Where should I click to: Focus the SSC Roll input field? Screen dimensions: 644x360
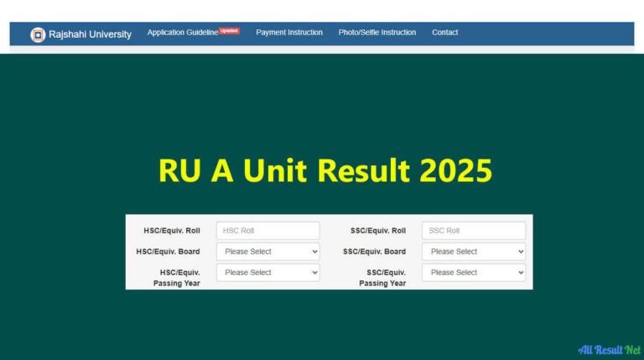coord(474,231)
